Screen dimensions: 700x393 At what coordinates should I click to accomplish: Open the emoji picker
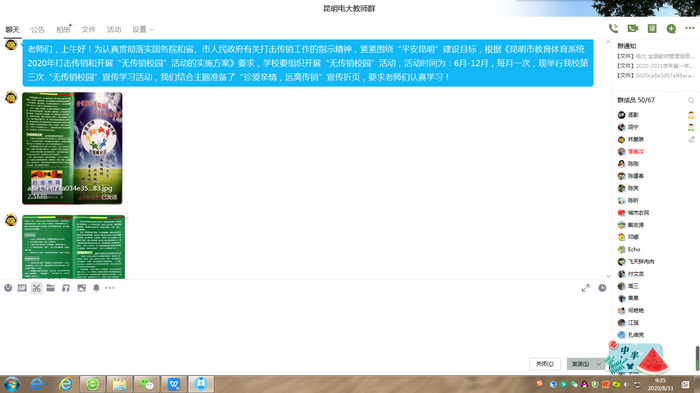8,288
